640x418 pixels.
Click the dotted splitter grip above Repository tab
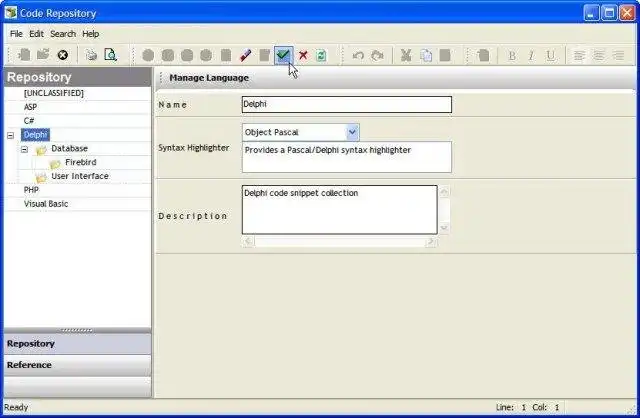click(x=77, y=330)
